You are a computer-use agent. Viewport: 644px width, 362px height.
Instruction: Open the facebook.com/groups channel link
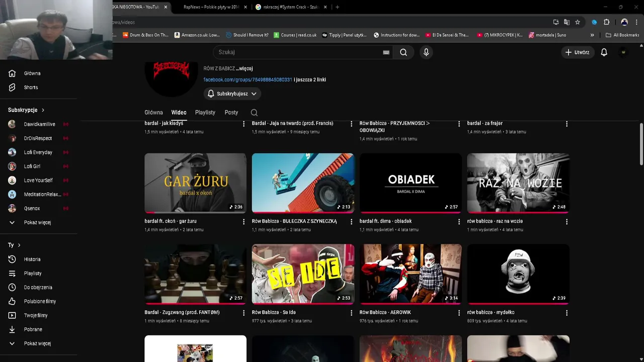(x=248, y=80)
